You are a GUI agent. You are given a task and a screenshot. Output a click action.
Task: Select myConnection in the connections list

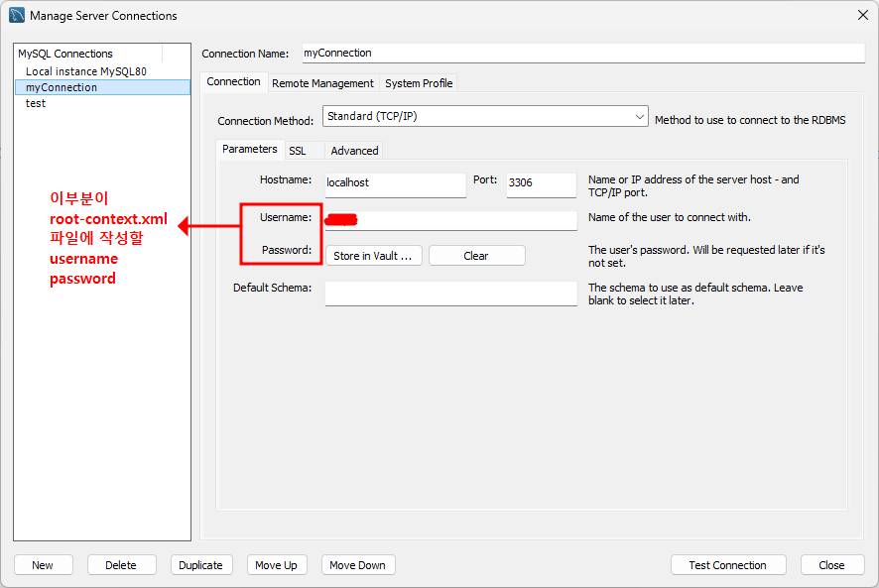pos(102,87)
